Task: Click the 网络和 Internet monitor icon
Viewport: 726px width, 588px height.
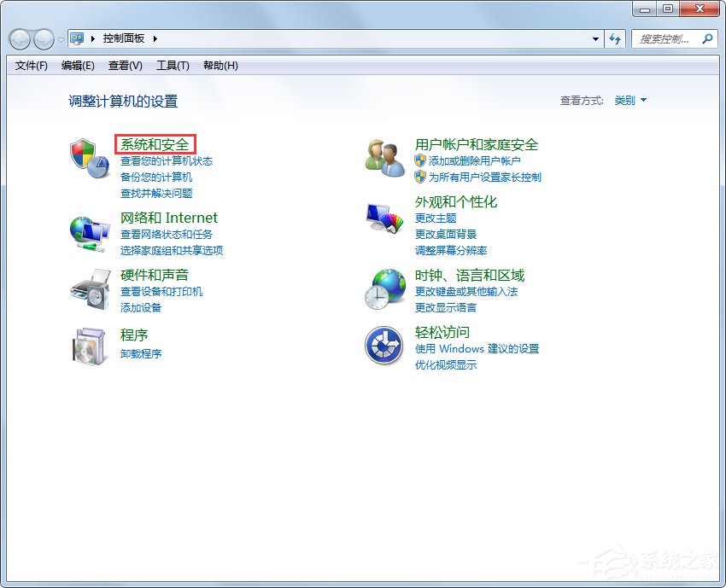Action: pyautogui.click(x=88, y=230)
